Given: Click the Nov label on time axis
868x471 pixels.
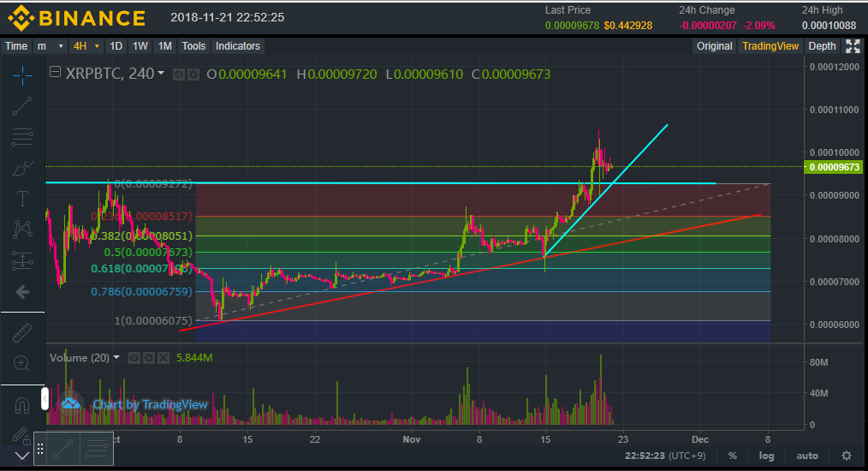Looking at the screenshot, I should click(411, 439).
